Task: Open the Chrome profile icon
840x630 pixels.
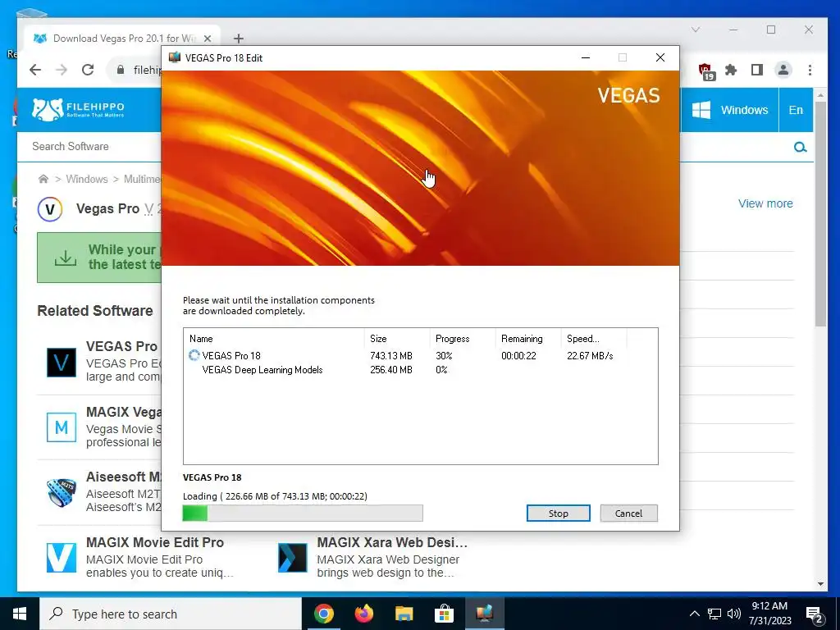Action: click(x=783, y=70)
